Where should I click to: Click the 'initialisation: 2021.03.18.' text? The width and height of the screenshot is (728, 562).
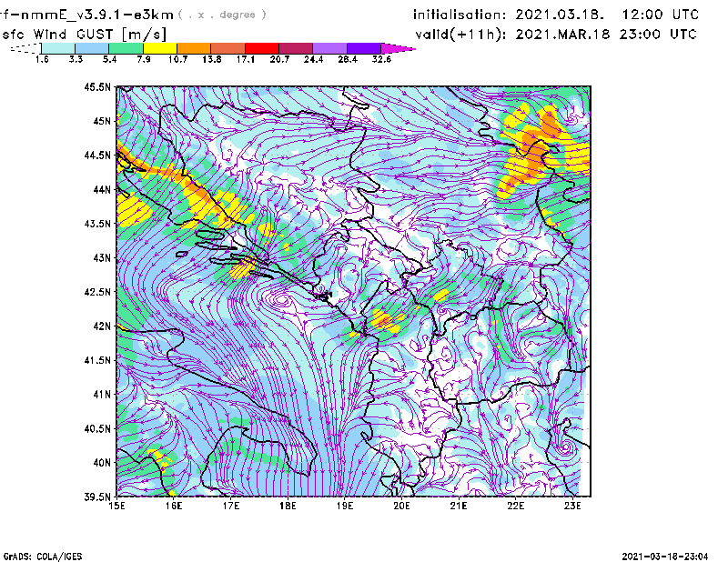(509, 15)
